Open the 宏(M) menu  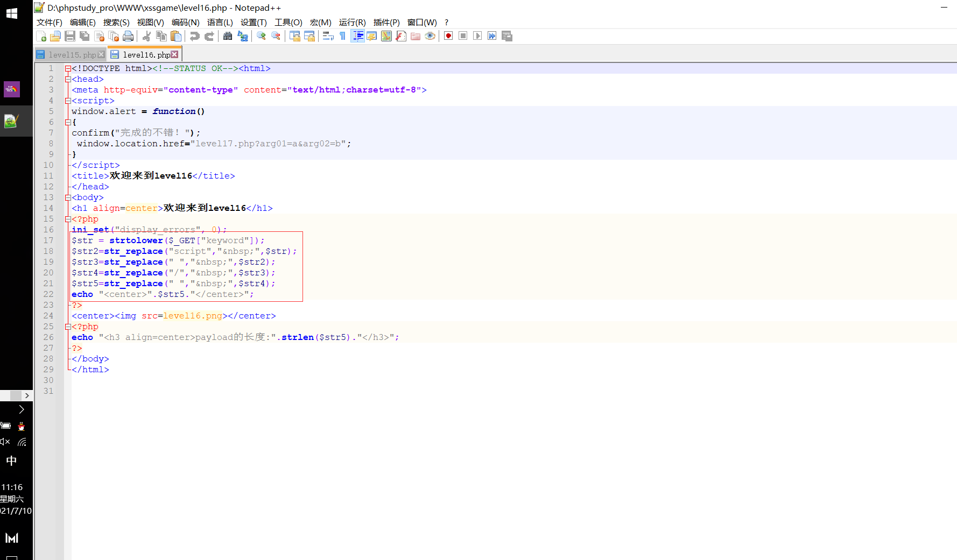pyautogui.click(x=321, y=22)
